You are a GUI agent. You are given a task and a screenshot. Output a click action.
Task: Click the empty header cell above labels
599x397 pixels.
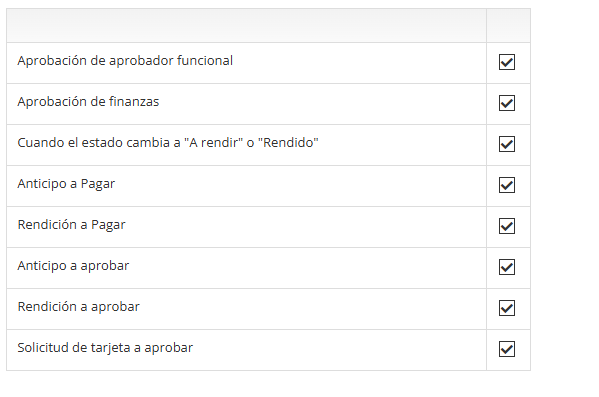click(x=246, y=26)
